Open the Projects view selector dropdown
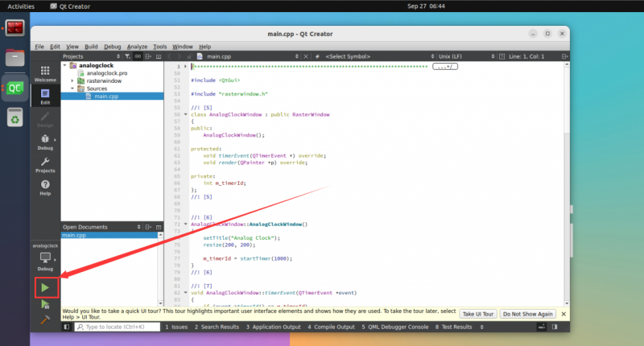The width and height of the screenshot is (644, 346). 91,56
